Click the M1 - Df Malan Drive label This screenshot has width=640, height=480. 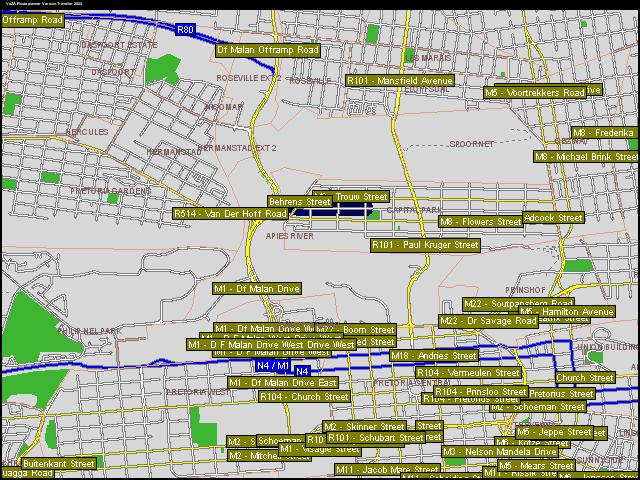[x=257, y=289]
